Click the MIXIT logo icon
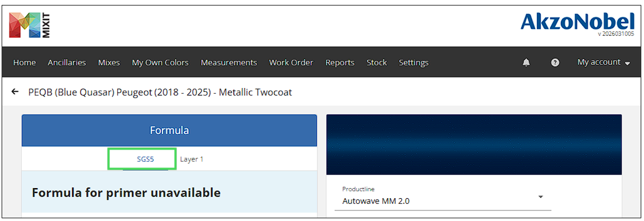644x221 pixels. [x=30, y=25]
